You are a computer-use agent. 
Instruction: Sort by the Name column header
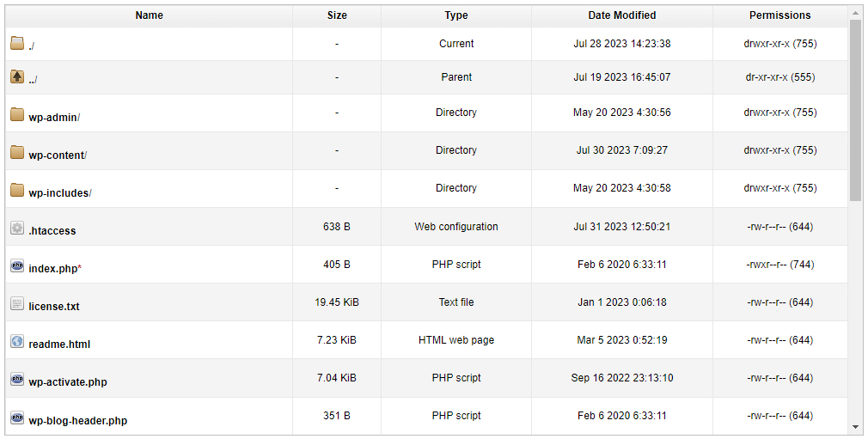pyautogui.click(x=149, y=15)
